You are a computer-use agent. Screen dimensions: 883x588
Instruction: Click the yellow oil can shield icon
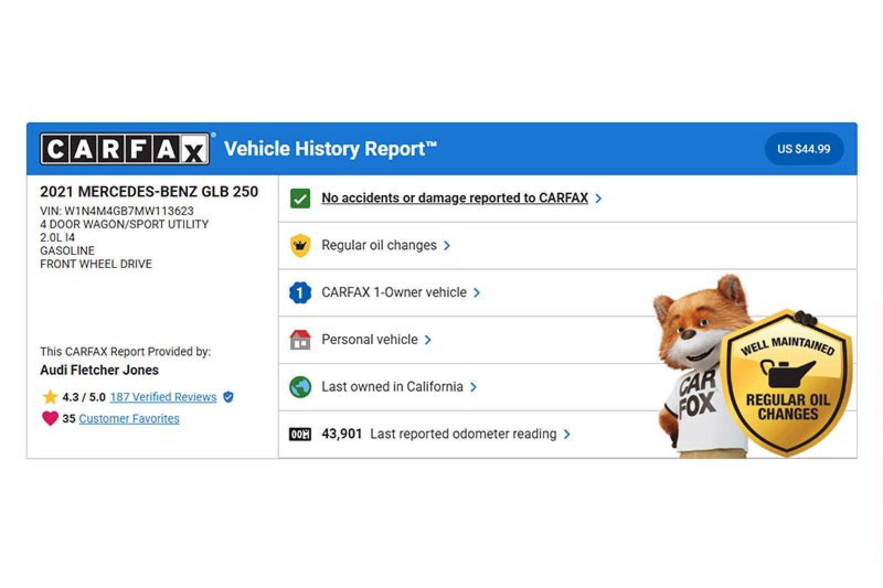coord(300,245)
